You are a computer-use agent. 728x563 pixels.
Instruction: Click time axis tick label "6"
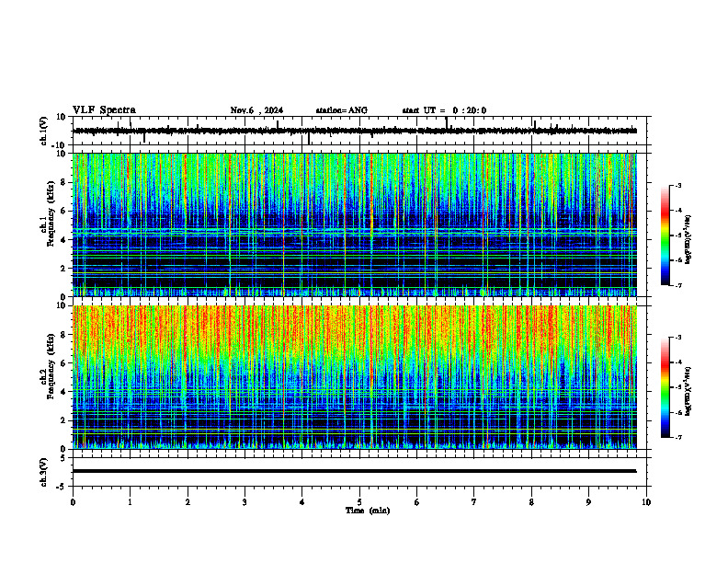pos(417,502)
